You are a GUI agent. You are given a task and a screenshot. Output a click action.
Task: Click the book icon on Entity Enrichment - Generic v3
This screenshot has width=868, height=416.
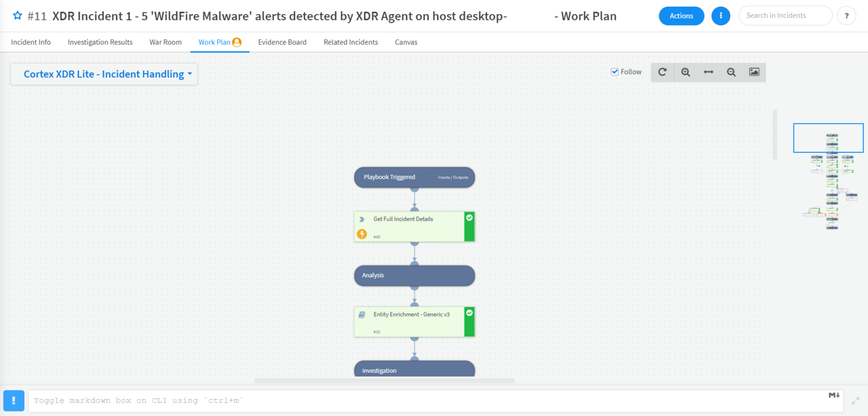pos(362,315)
